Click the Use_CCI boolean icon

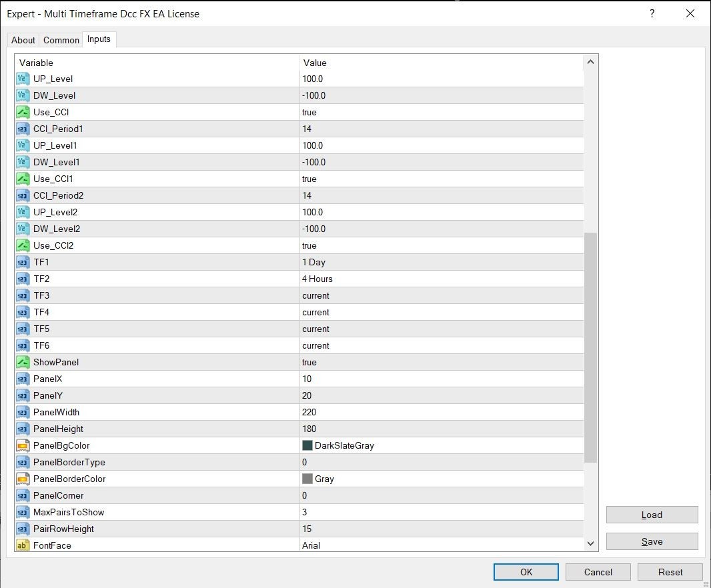22,112
